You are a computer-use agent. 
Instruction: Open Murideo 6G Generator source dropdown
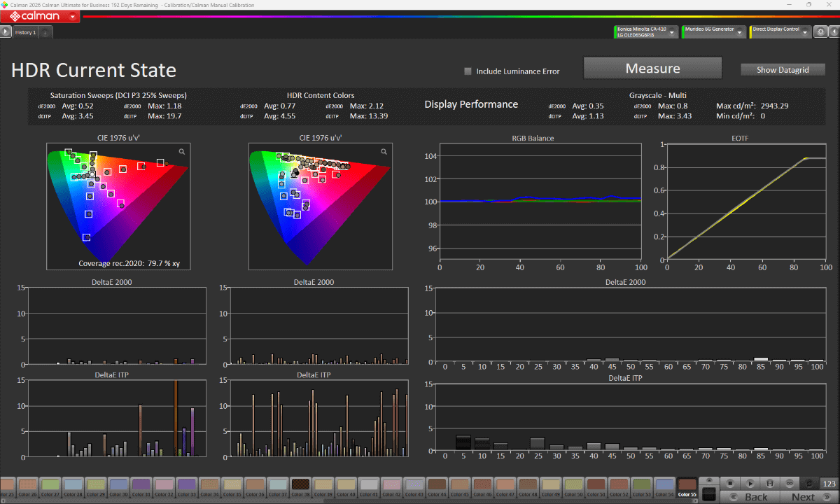coord(713,31)
